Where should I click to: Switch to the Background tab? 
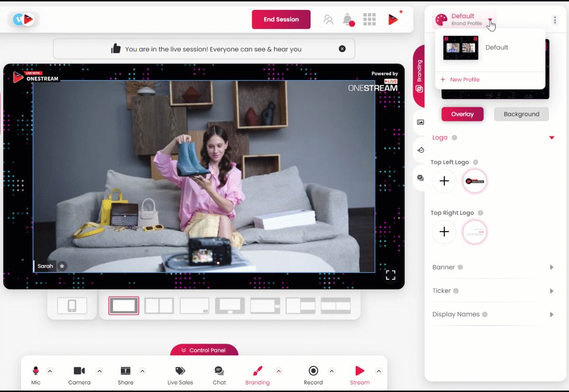pos(521,114)
